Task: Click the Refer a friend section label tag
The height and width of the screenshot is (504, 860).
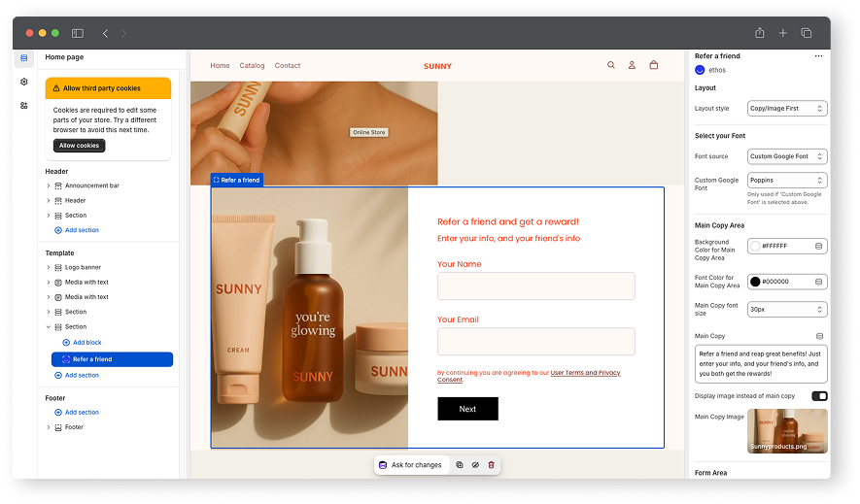Action: coord(237,180)
